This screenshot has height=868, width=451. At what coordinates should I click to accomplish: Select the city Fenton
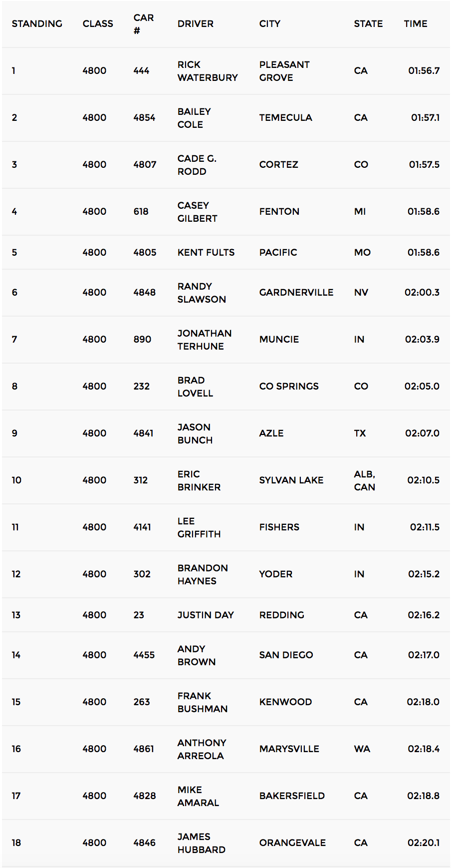click(x=279, y=212)
